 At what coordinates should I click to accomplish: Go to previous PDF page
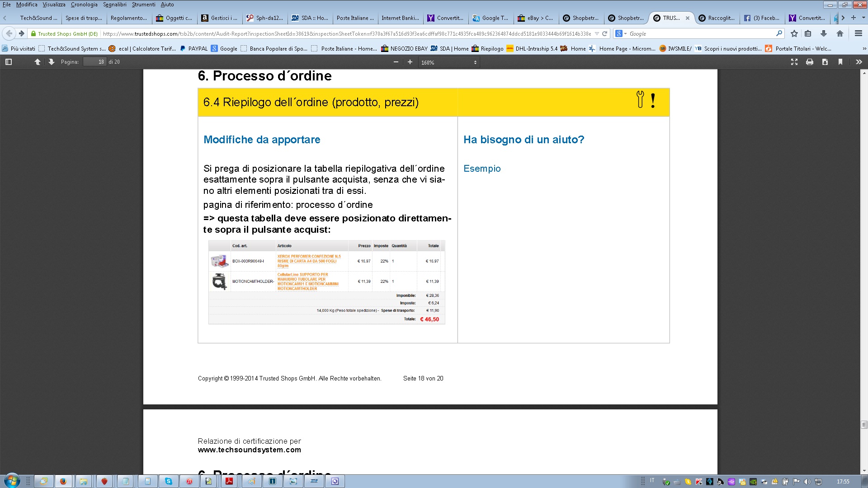point(38,62)
